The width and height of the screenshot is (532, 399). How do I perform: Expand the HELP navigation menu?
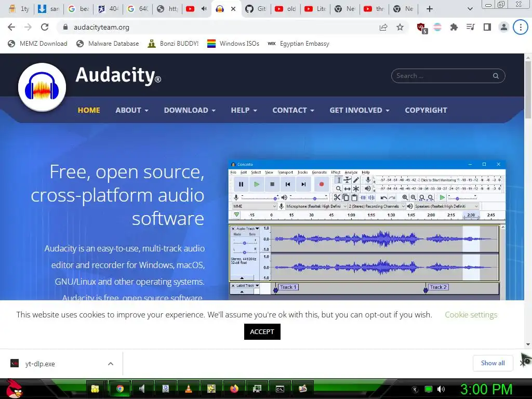point(244,110)
